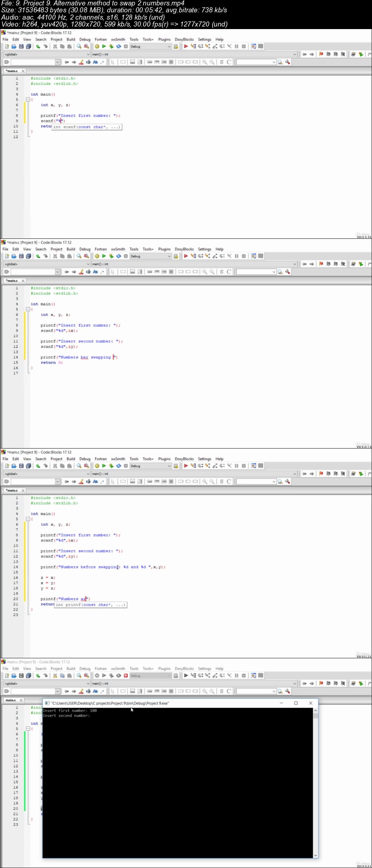Click incremental search field beside wrench, scanf-tooltip frame

click(256, 62)
